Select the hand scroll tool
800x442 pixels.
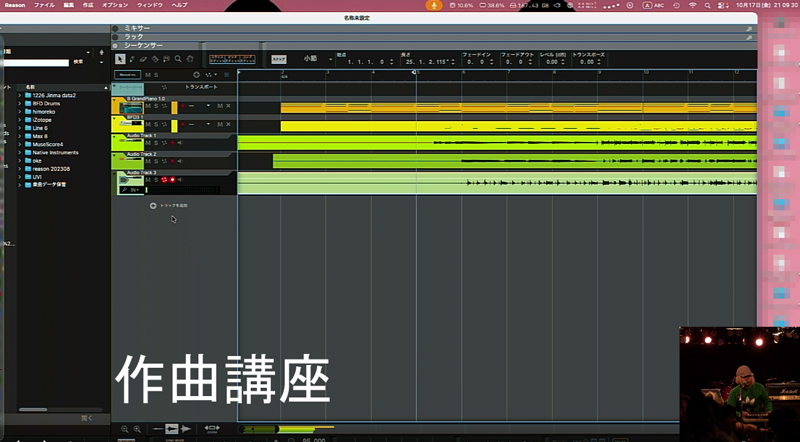(x=190, y=59)
